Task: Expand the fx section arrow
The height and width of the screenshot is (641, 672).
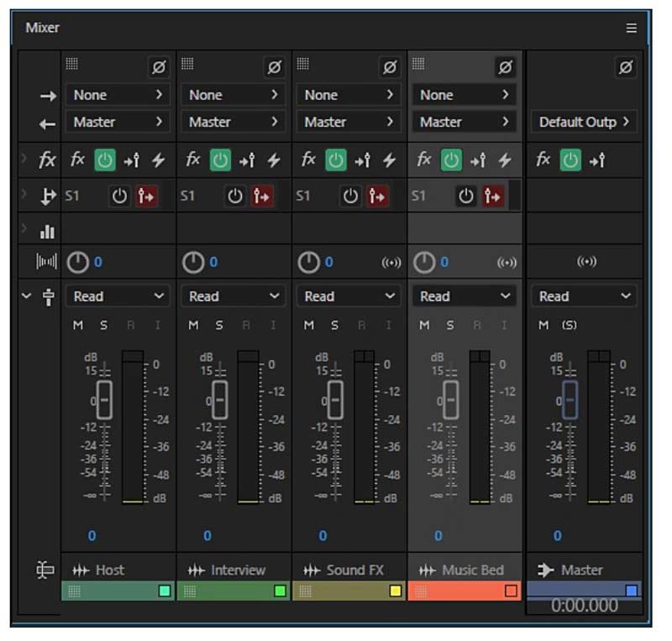Action: (24, 159)
